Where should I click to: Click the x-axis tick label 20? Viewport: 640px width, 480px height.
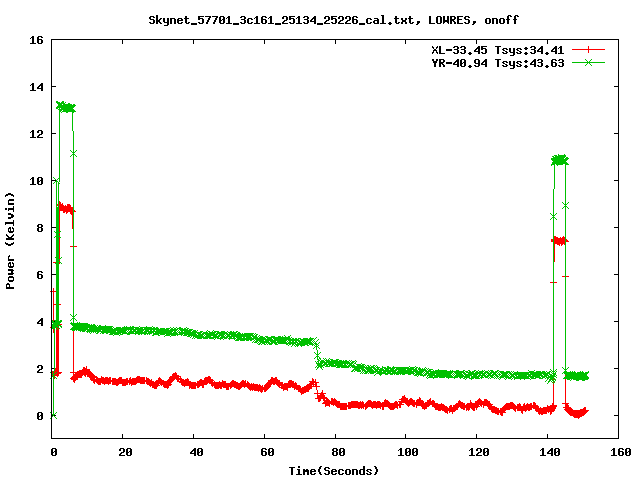point(125,452)
